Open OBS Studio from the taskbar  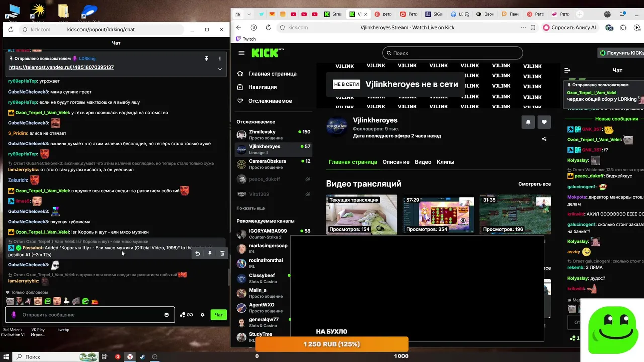coord(155,357)
